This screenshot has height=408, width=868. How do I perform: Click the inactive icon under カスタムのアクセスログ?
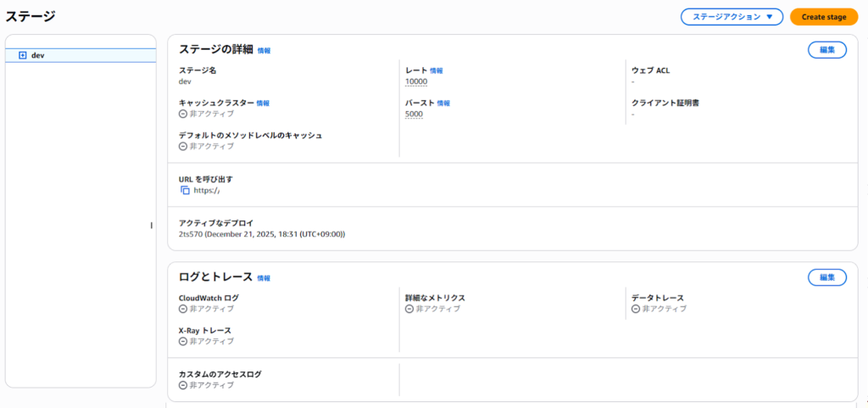click(183, 385)
